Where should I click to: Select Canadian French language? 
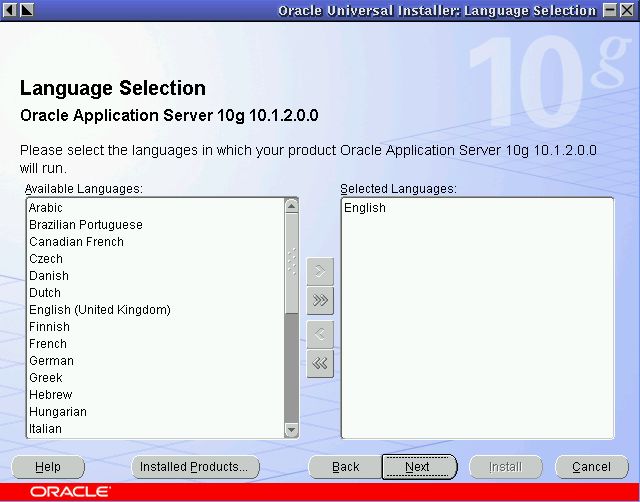[x=156, y=242]
